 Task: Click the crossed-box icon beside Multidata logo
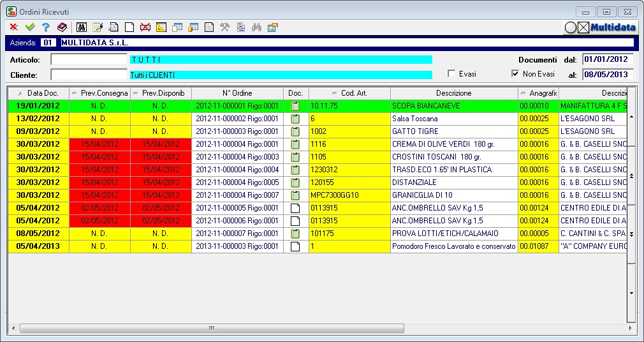click(x=583, y=27)
